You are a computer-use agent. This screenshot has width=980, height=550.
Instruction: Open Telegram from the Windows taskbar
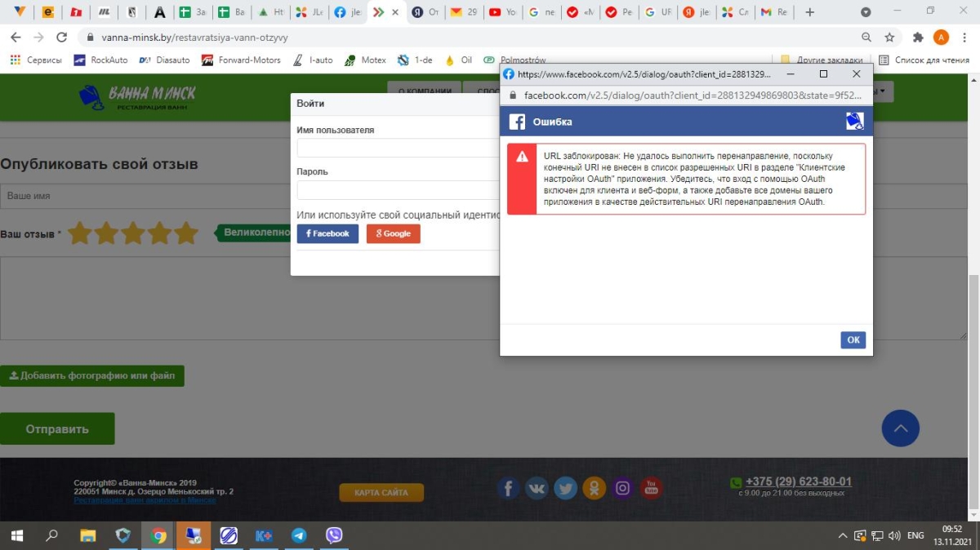299,536
